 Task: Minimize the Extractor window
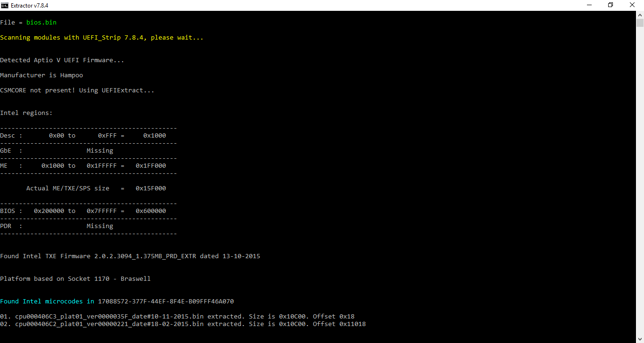[x=589, y=5]
